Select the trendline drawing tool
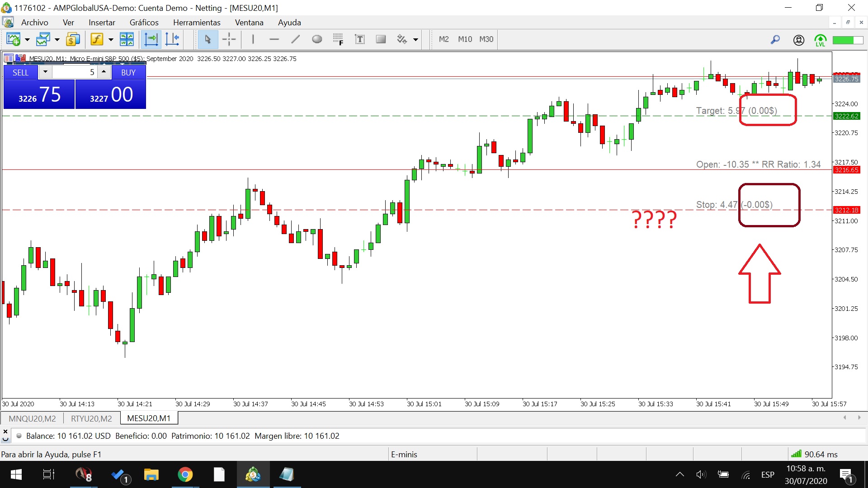 (x=295, y=40)
